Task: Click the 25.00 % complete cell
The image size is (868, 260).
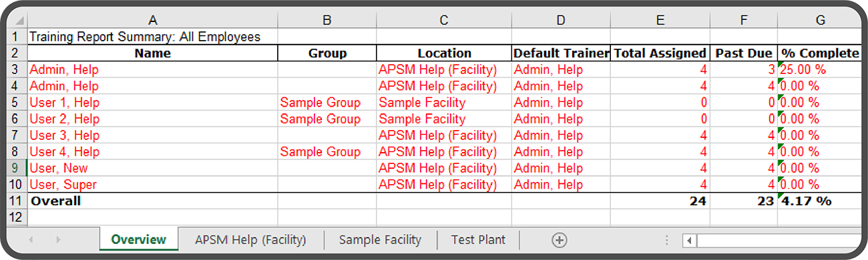Action: click(820, 69)
